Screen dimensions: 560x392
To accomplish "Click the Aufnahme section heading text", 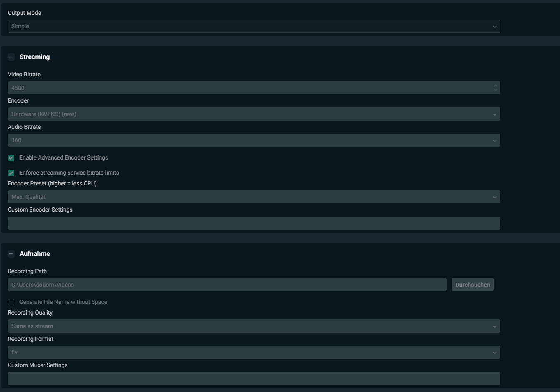I will (35, 254).
